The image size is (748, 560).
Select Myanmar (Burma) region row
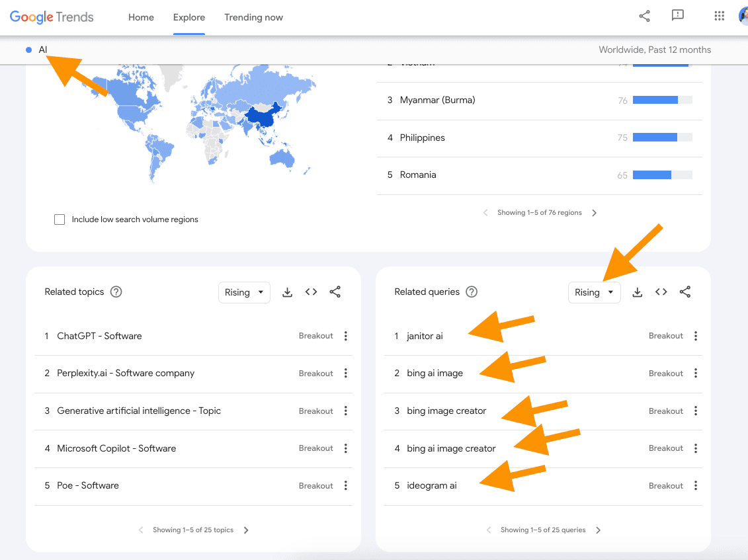click(x=540, y=100)
